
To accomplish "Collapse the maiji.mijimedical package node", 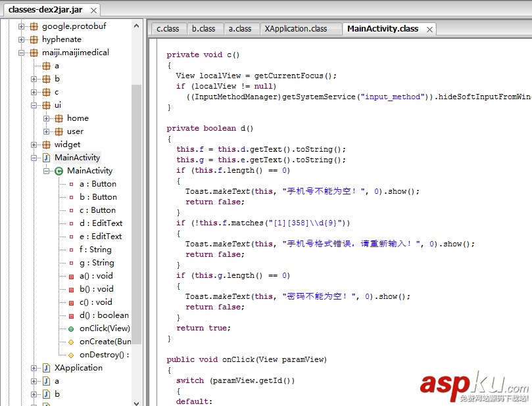I will coord(22,53).
